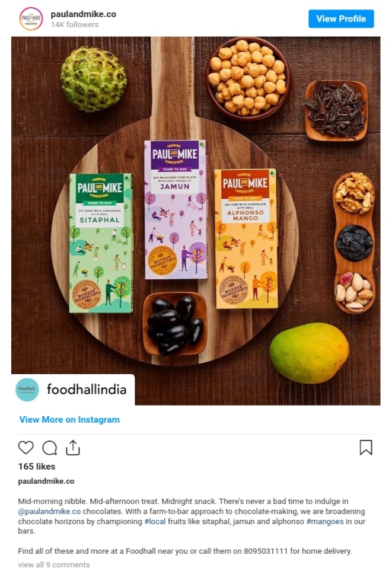392x574 pixels.
Task: Click the 165 likes count
Action: click(37, 466)
